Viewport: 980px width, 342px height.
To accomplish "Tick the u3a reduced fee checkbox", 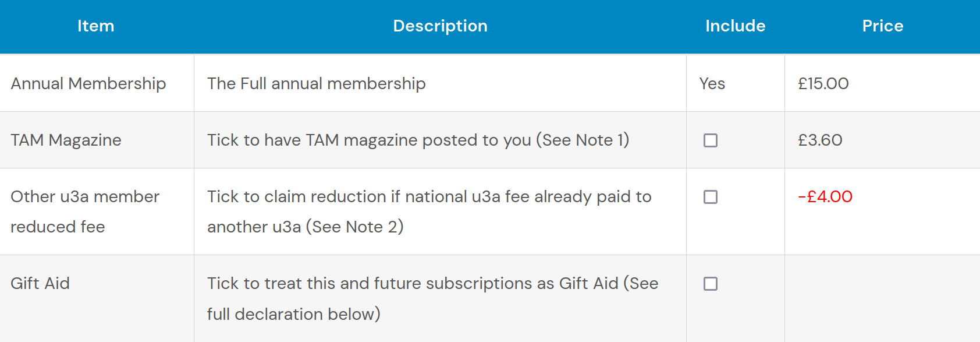I will (x=711, y=197).
